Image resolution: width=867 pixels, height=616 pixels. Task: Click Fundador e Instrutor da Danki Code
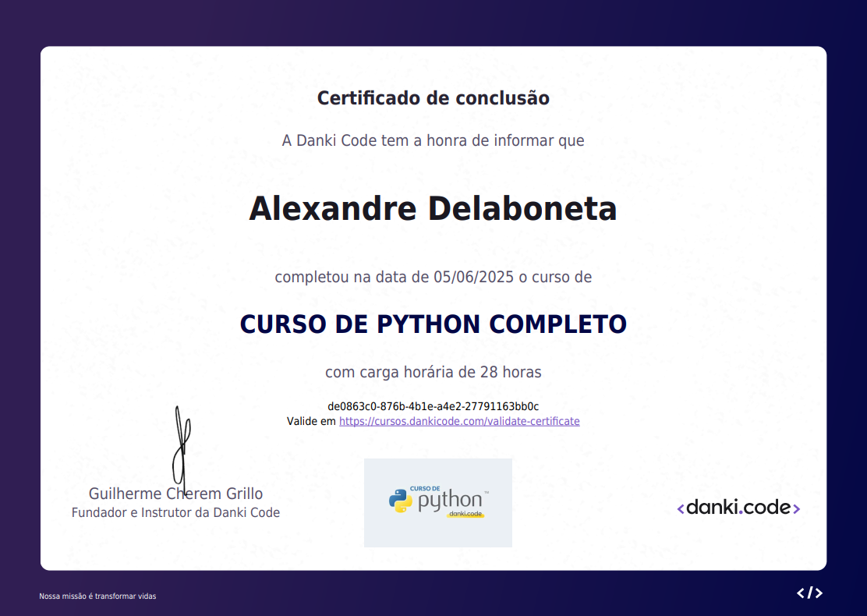click(176, 512)
